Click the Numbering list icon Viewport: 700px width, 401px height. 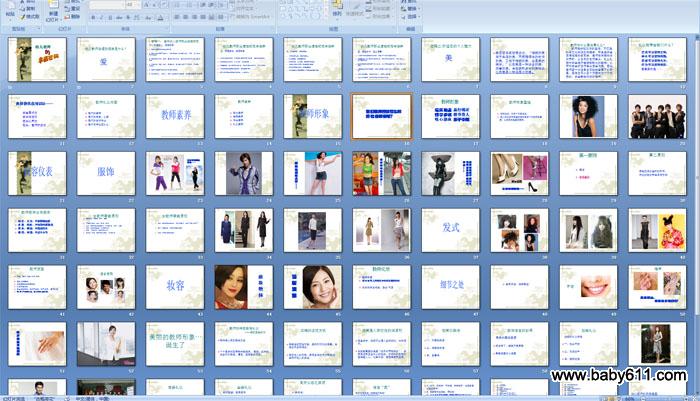coord(190,4)
